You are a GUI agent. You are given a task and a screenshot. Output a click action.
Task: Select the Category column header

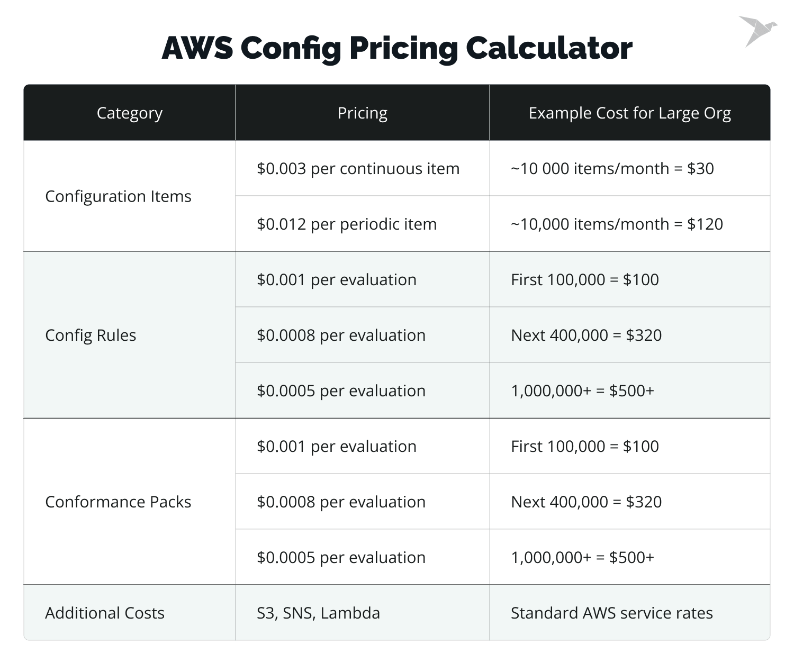[129, 113]
